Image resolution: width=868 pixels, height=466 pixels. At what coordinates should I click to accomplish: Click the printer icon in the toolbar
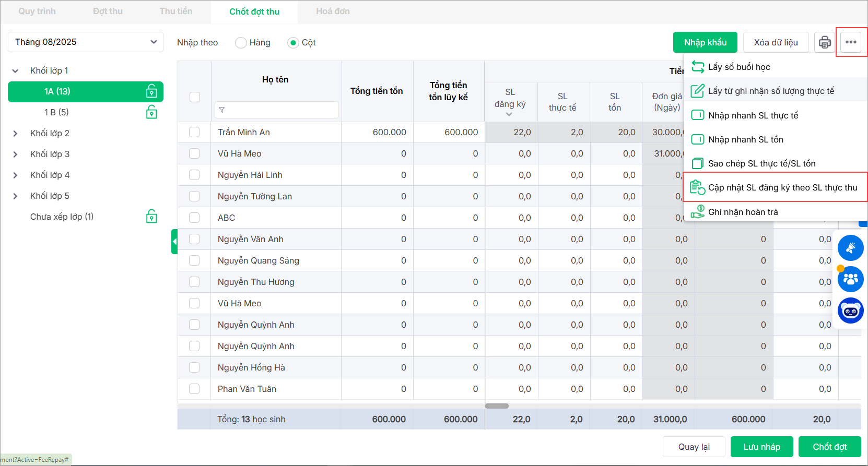click(825, 42)
